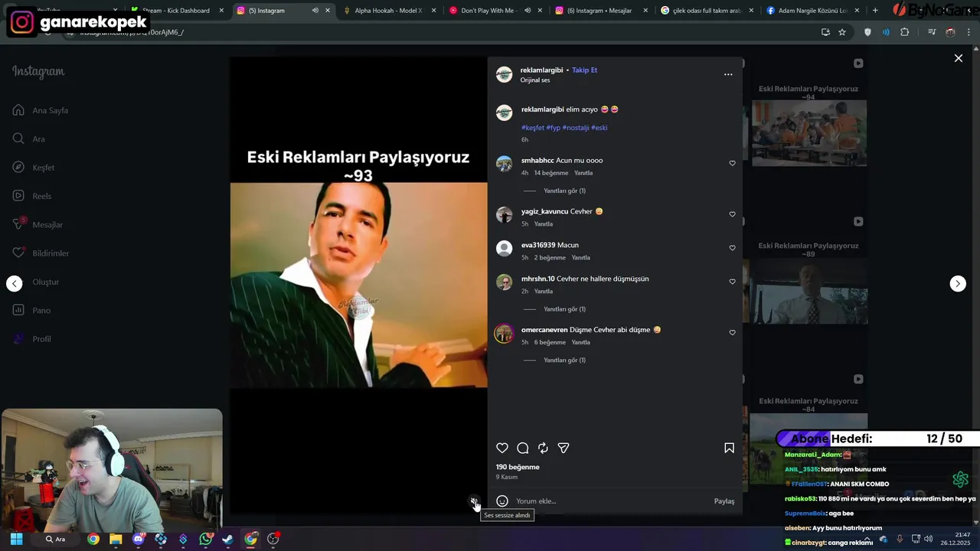Click the Yorum ekle comment field
Viewport: 980px width, 551px height.
pos(612,501)
